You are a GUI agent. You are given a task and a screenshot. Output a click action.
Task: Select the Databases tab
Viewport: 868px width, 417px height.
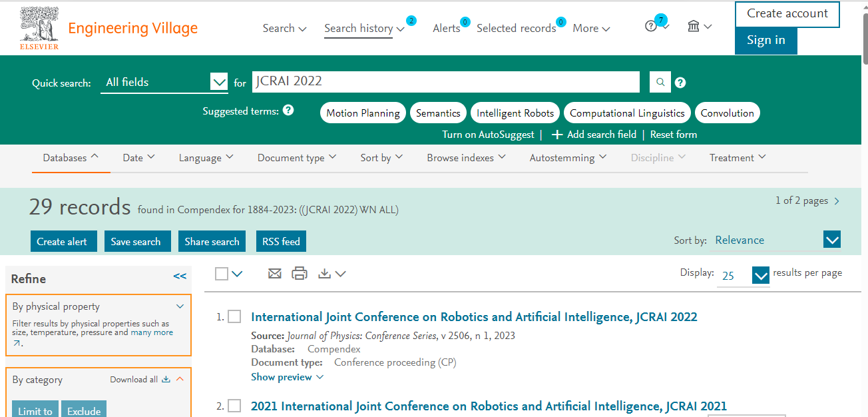71,158
